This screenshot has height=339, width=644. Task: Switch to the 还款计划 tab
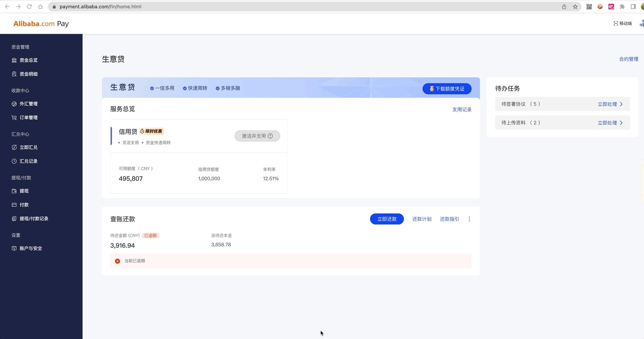[x=422, y=219]
